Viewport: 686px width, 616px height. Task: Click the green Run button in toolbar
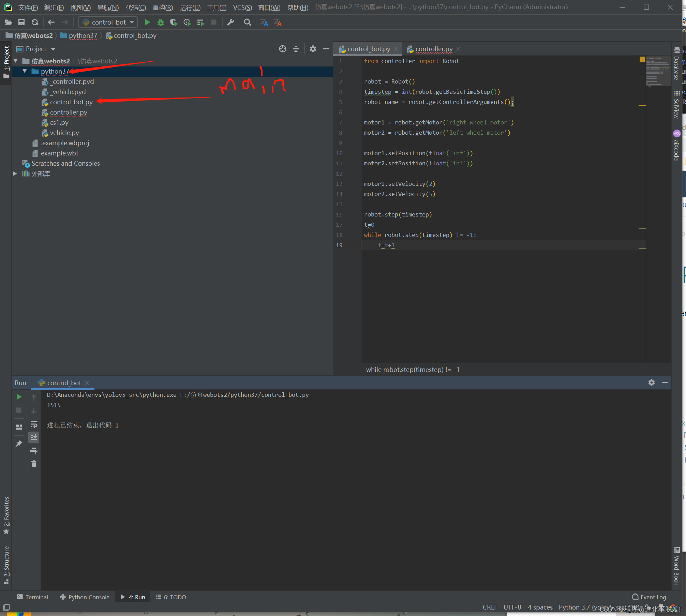pyautogui.click(x=147, y=22)
